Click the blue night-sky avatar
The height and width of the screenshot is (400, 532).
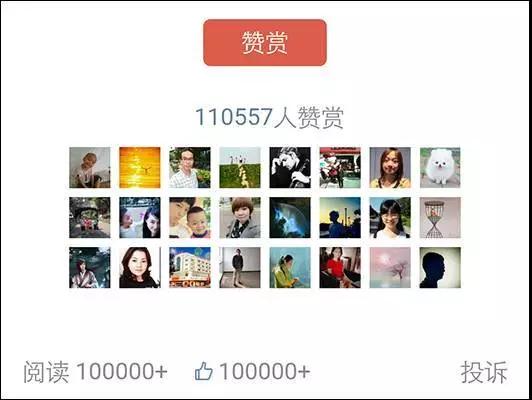coord(290,217)
